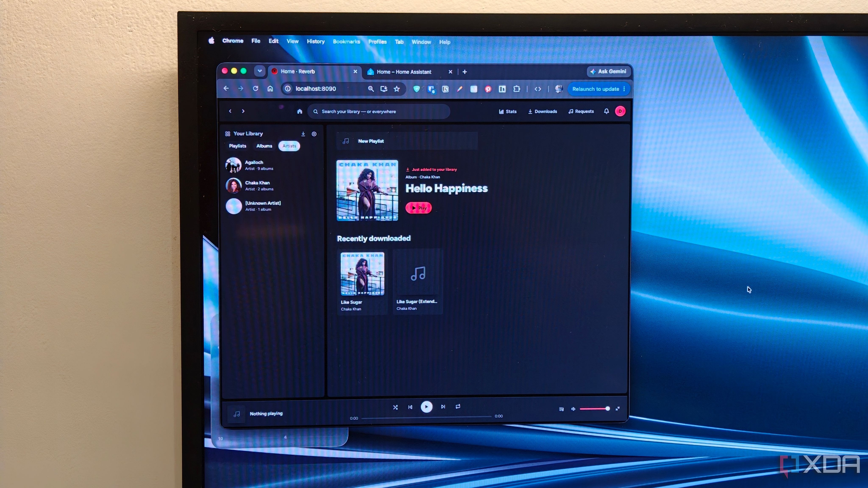868x488 pixels.
Task: Skip to the next track
Action: click(443, 407)
